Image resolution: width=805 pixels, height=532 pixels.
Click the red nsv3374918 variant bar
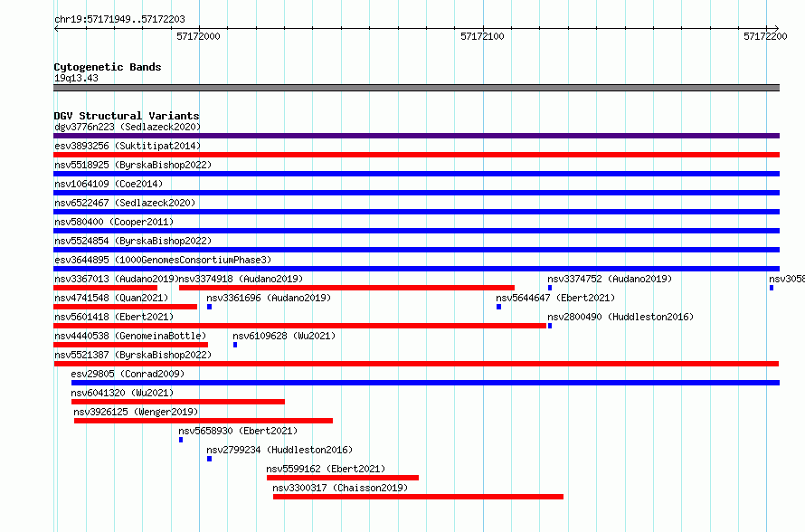tap(346, 288)
